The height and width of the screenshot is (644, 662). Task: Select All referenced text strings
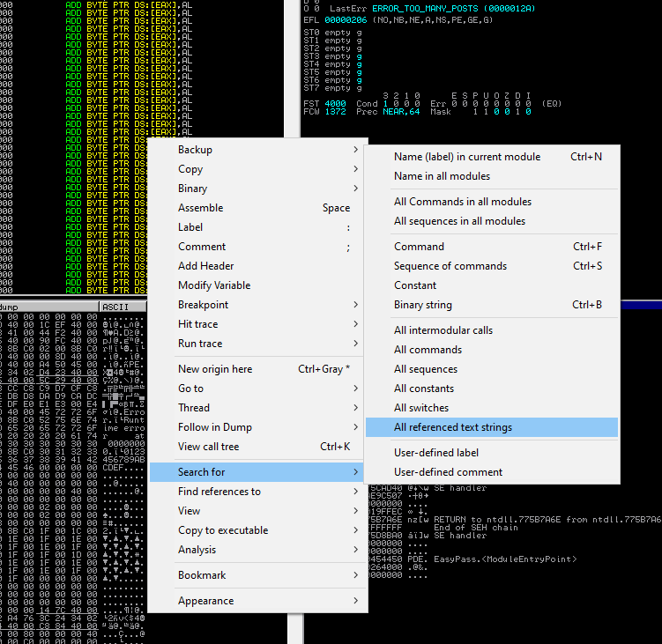pos(492,427)
